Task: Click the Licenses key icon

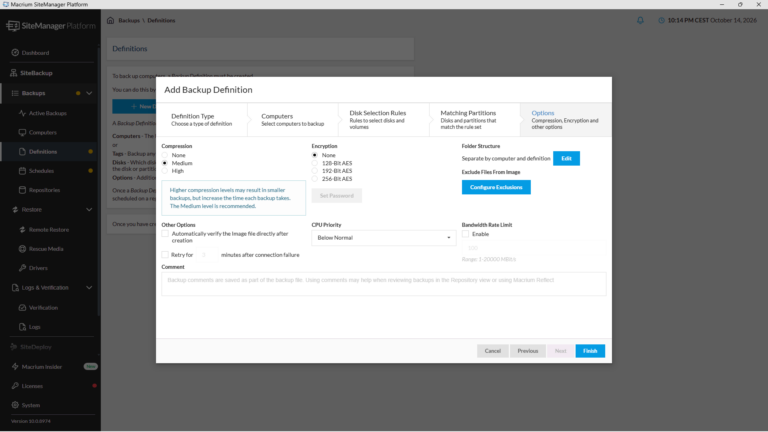Action: (x=15, y=386)
